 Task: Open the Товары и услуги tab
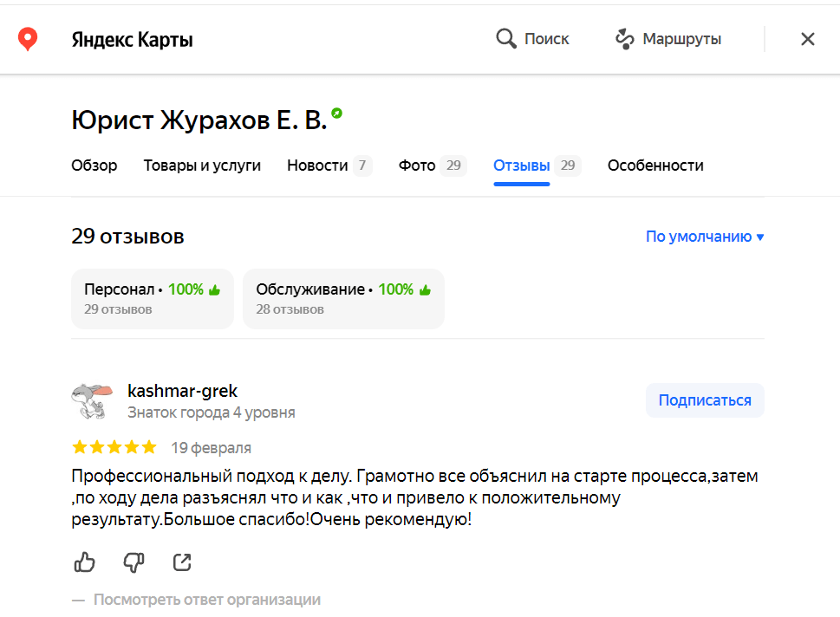[202, 166]
